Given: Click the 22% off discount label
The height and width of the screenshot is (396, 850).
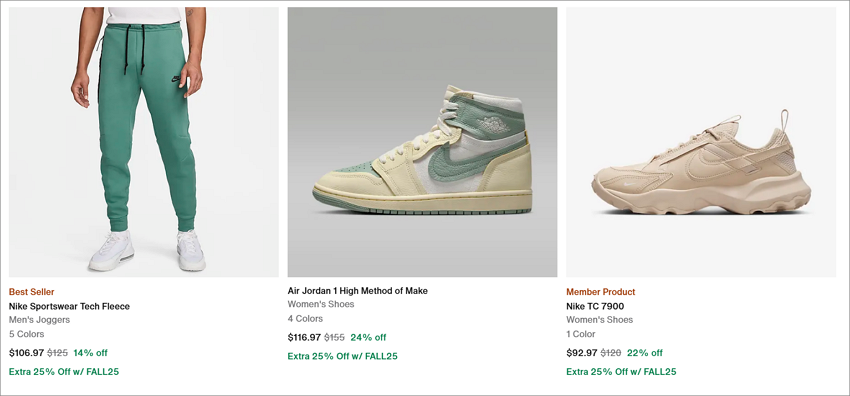Looking at the screenshot, I should 645,353.
